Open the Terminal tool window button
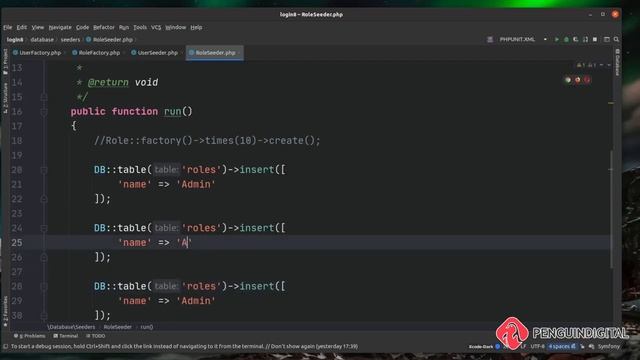Viewport: 640px width, 360px height. point(66,336)
